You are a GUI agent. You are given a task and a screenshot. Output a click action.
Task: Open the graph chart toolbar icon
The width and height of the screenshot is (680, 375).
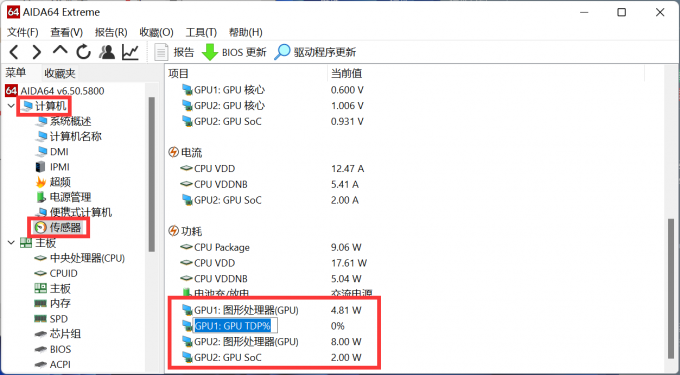click(x=130, y=52)
